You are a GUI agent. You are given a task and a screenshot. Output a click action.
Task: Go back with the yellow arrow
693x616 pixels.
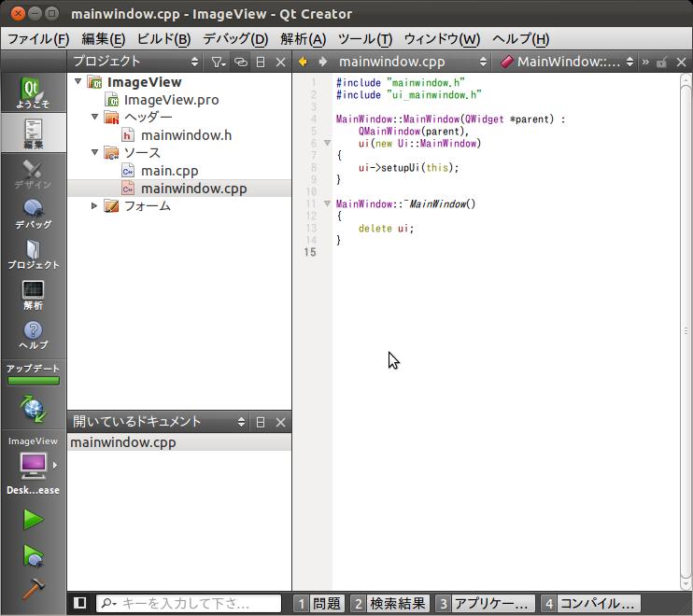tap(303, 62)
